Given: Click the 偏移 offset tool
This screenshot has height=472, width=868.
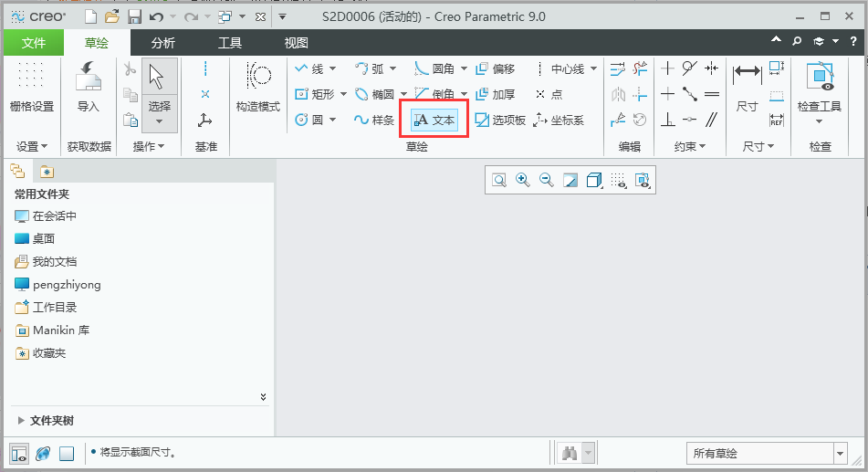Looking at the screenshot, I should click(x=495, y=68).
